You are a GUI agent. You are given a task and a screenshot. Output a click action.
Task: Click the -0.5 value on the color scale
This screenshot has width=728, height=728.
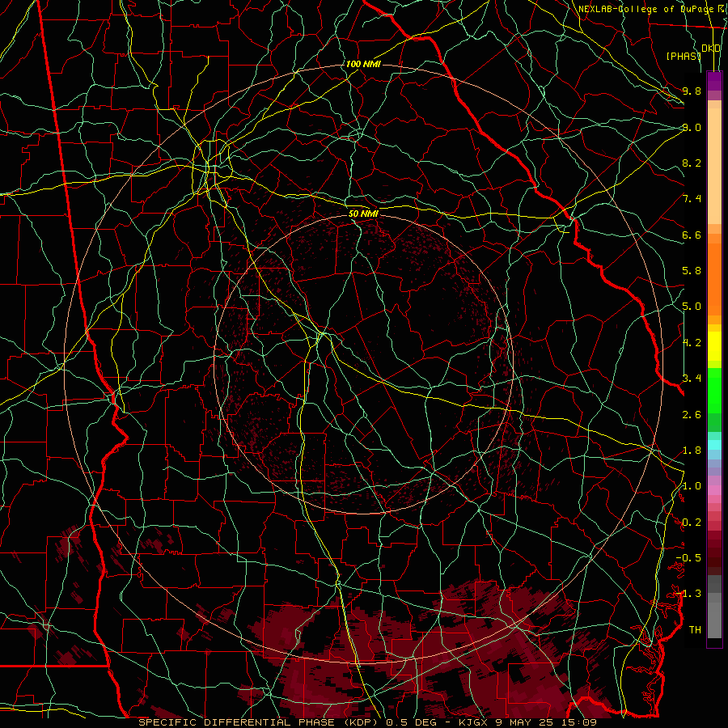pyautogui.click(x=688, y=558)
